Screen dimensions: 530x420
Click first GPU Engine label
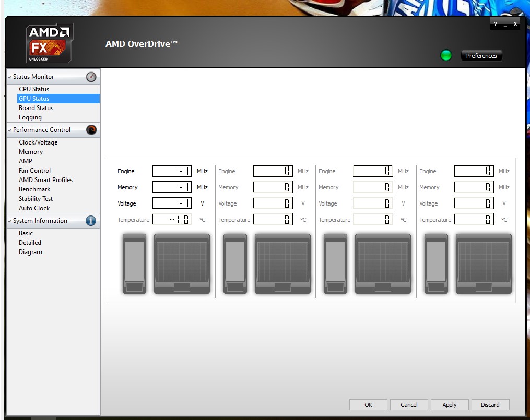[126, 171]
